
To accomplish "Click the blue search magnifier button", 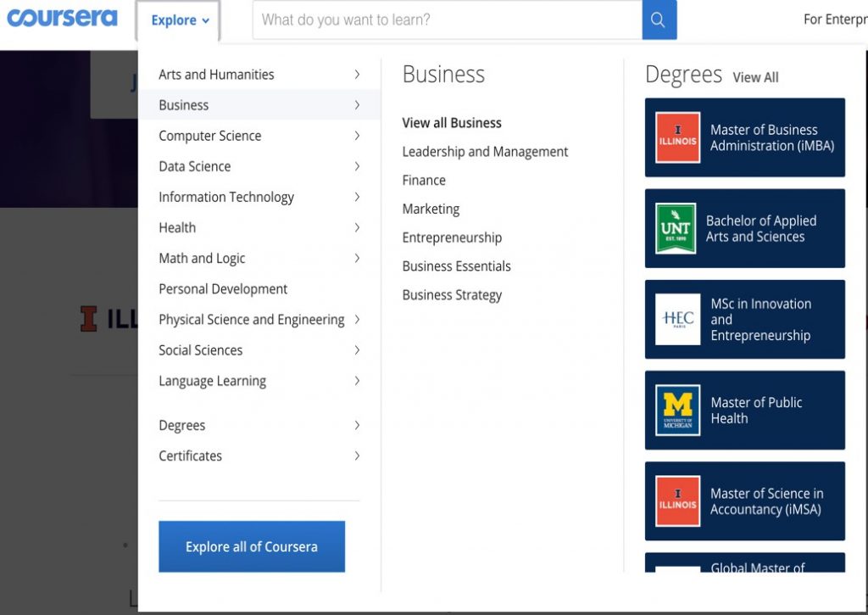I will coord(659,20).
